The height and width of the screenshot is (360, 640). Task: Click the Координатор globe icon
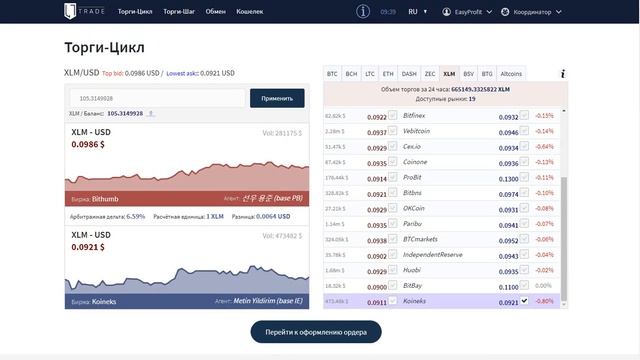pyautogui.click(x=505, y=12)
